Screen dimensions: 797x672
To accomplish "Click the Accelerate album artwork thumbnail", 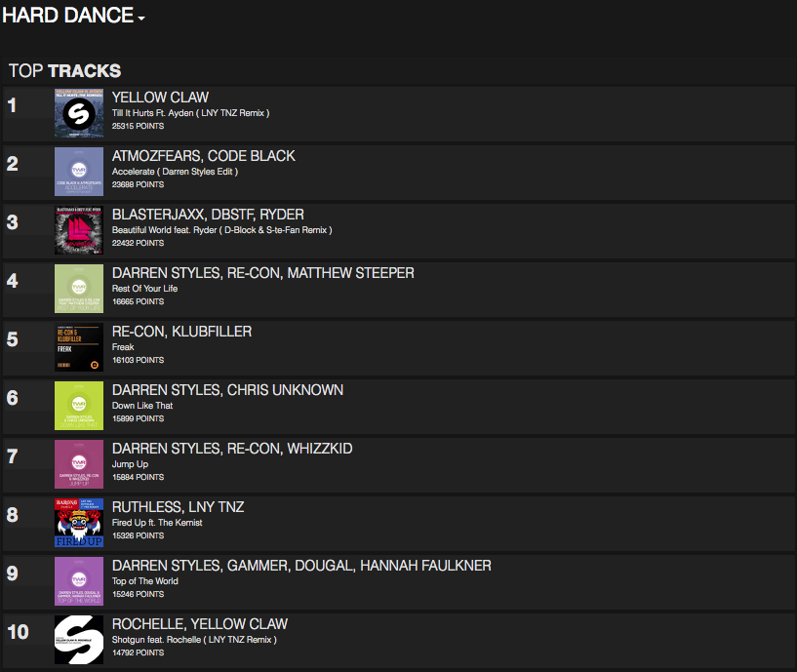I will (x=79, y=172).
